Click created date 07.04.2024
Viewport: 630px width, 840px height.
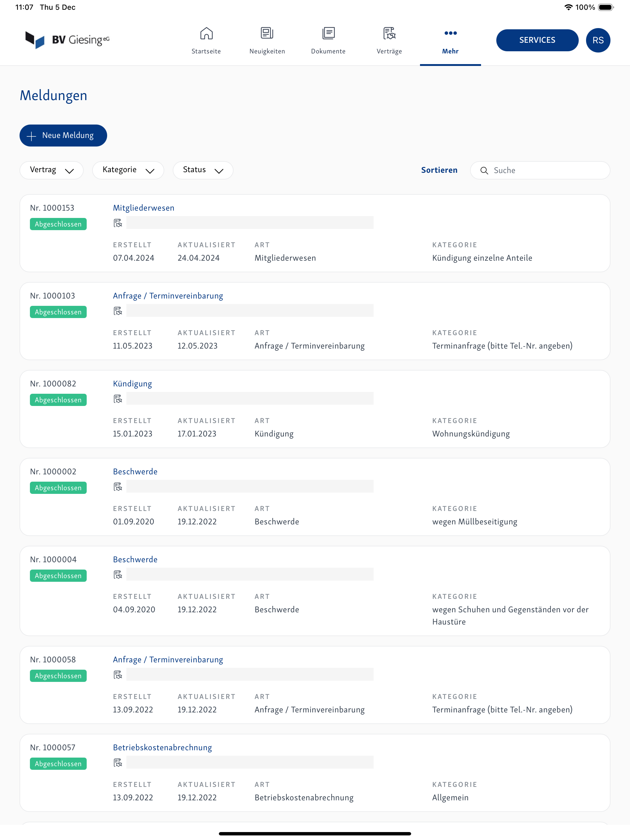coord(134,258)
